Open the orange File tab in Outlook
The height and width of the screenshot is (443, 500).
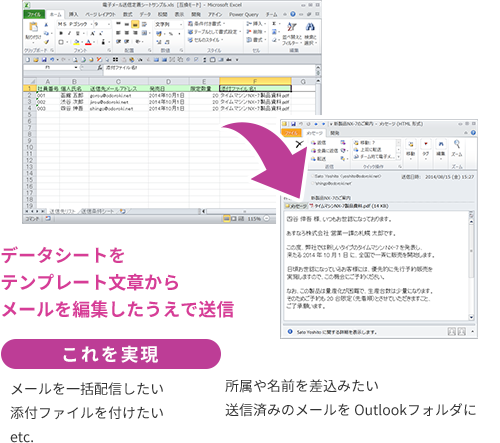(292, 133)
